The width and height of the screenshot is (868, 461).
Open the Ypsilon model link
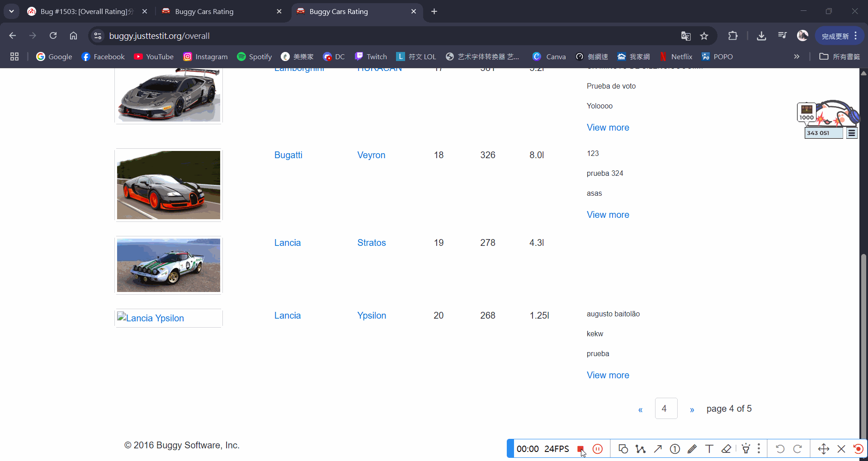tap(372, 315)
